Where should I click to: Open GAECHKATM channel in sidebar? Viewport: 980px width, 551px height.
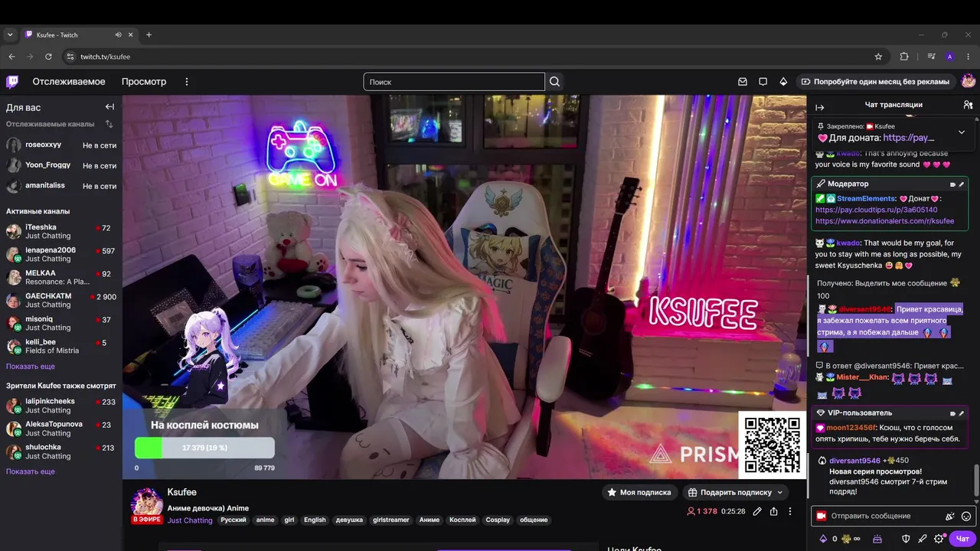[x=60, y=300]
